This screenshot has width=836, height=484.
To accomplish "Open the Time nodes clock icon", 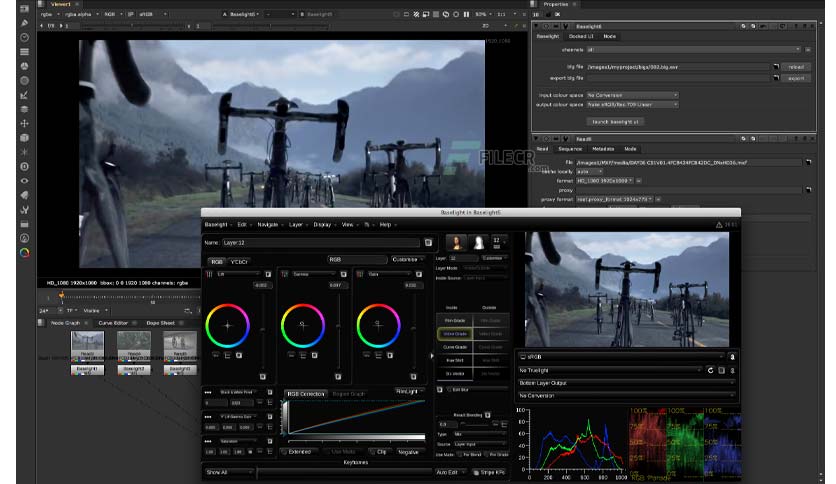I will [x=25, y=37].
